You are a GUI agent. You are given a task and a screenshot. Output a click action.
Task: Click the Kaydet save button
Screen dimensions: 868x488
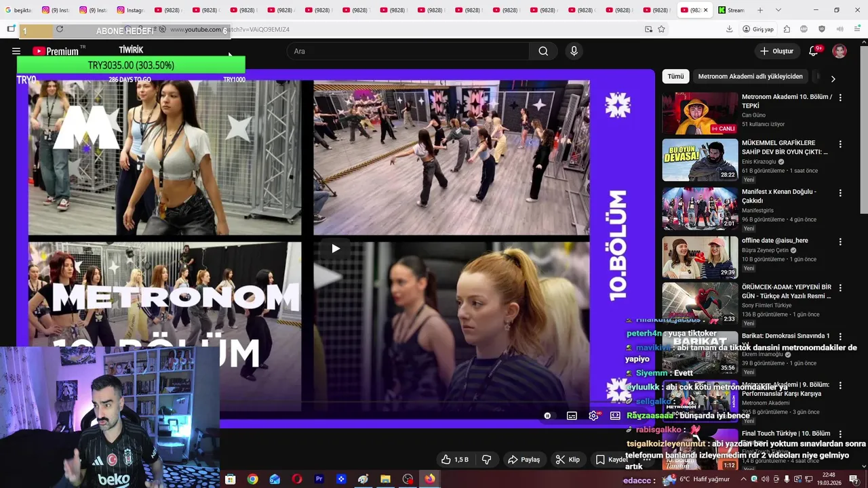point(612,460)
